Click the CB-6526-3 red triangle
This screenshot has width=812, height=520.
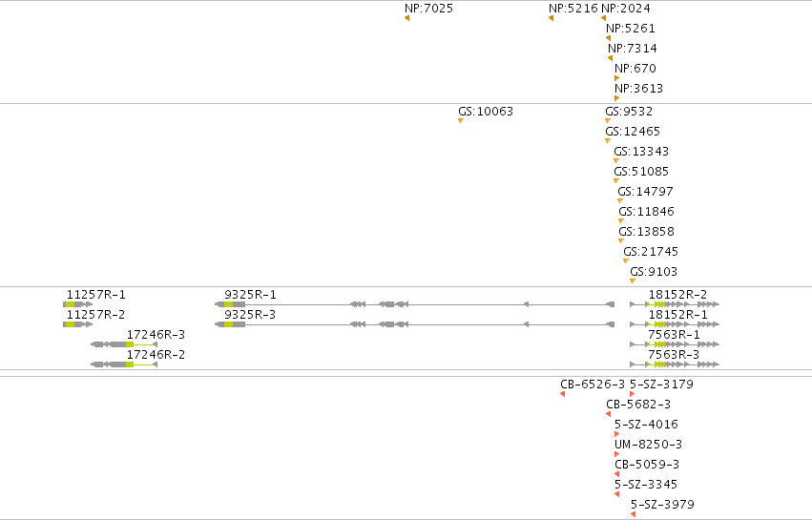[562, 394]
